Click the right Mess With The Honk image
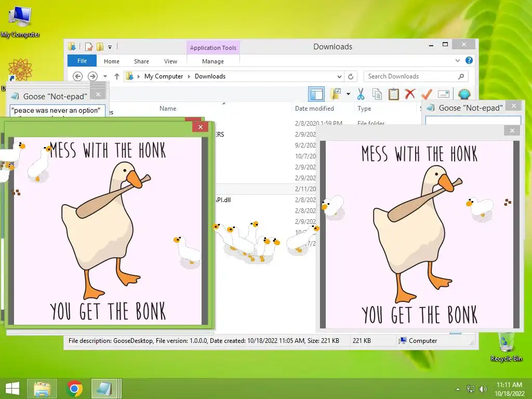The height and width of the screenshot is (399, 532). (419, 234)
